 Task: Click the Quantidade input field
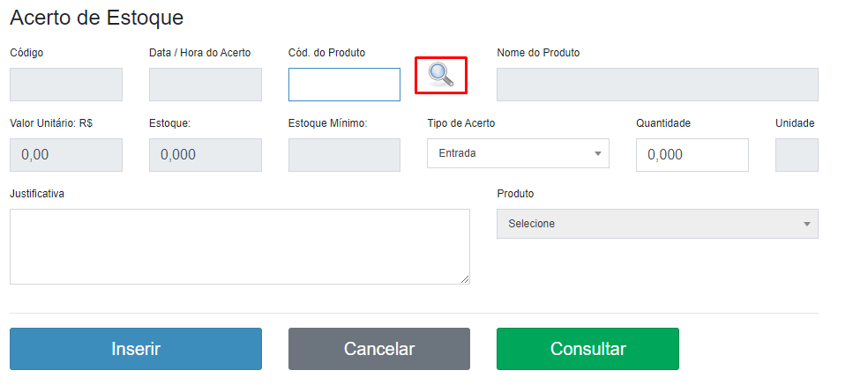pyautogui.click(x=692, y=154)
